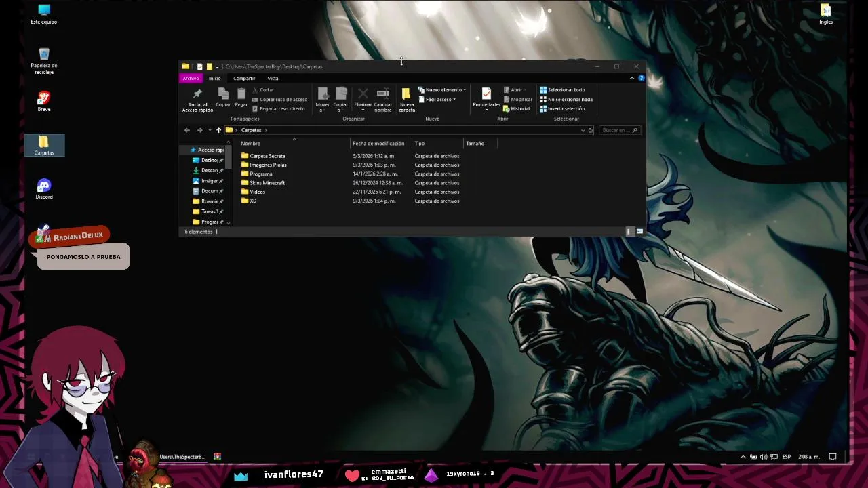Collapse the ribbon with the chevron arrow
The height and width of the screenshot is (488, 868).
tap(632, 78)
